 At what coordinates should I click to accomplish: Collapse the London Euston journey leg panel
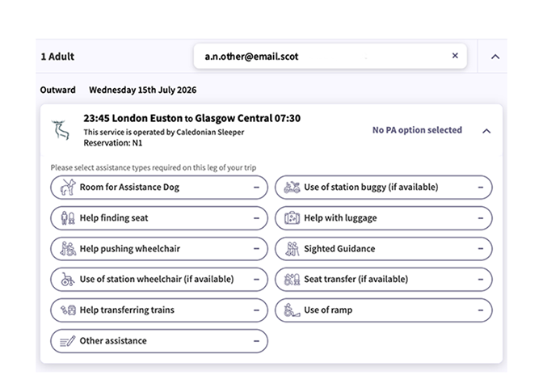(x=486, y=131)
